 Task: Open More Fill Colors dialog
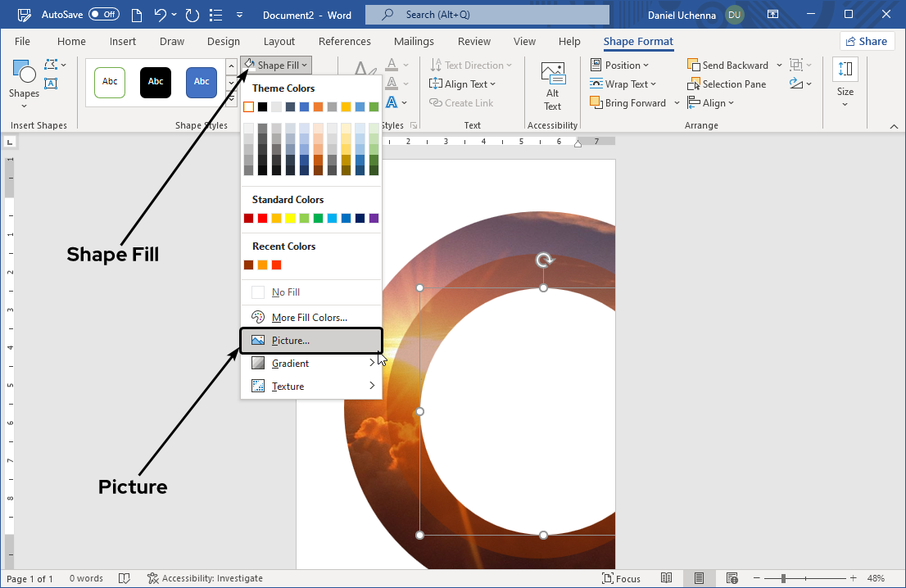309,318
